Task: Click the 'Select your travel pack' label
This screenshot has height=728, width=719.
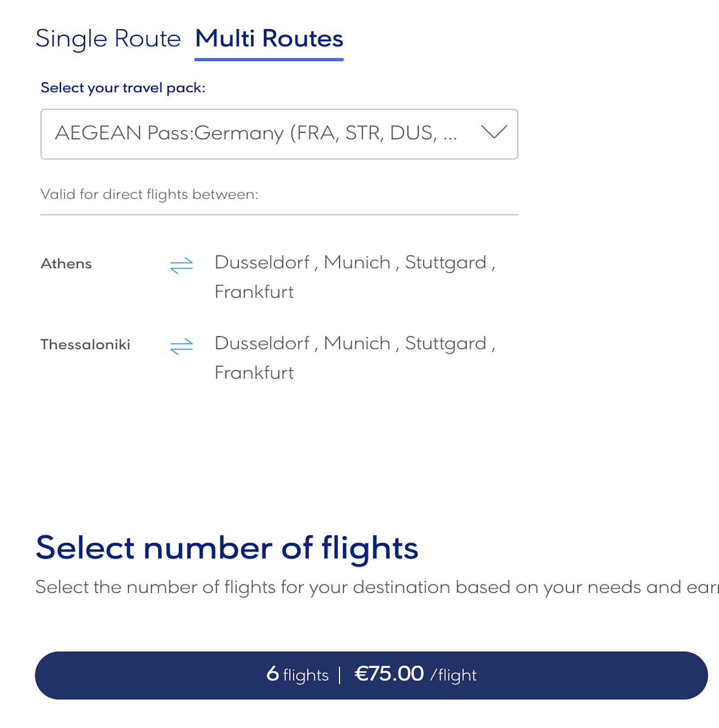Action: tap(124, 87)
